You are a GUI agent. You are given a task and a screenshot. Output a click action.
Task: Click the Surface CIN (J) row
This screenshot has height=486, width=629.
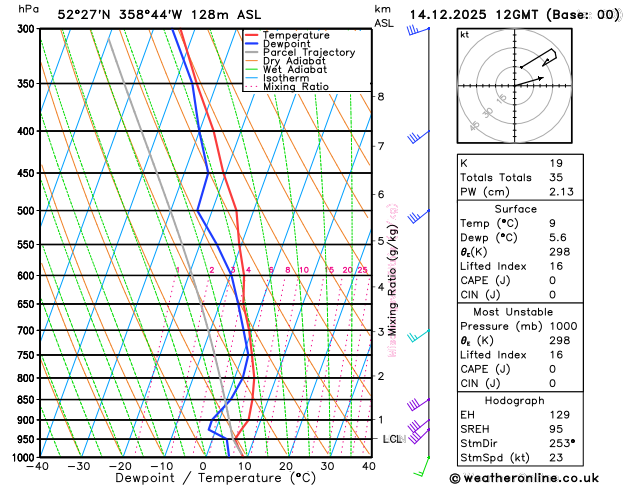tap(520, 295)
